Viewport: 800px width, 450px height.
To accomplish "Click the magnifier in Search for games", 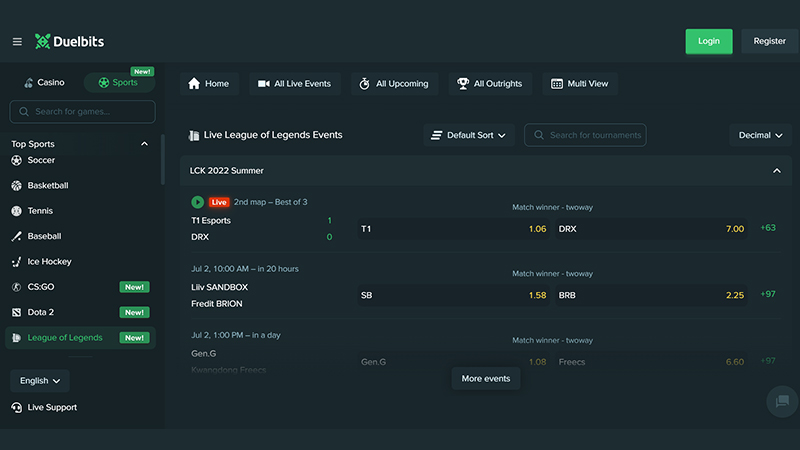I will coord(23,111).
